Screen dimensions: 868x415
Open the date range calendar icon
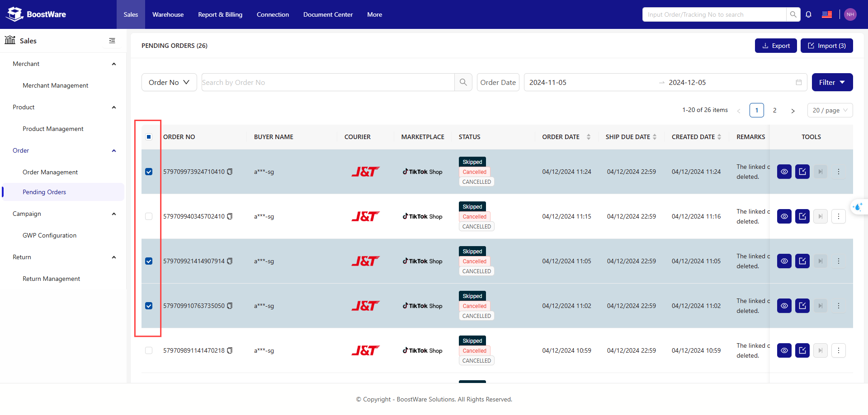799,82
